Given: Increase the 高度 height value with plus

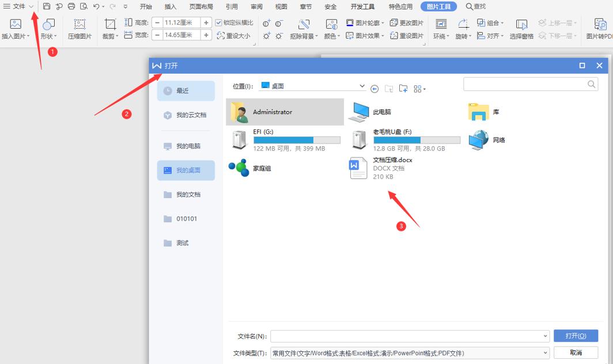Looking at the screenshot, I should 206,22.
